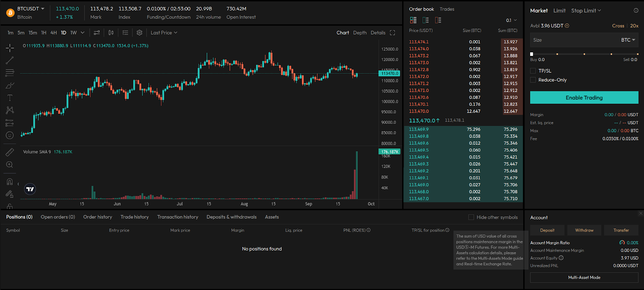
Task: Open order book 0.1 precision dropdown
Action: point(512,20)
